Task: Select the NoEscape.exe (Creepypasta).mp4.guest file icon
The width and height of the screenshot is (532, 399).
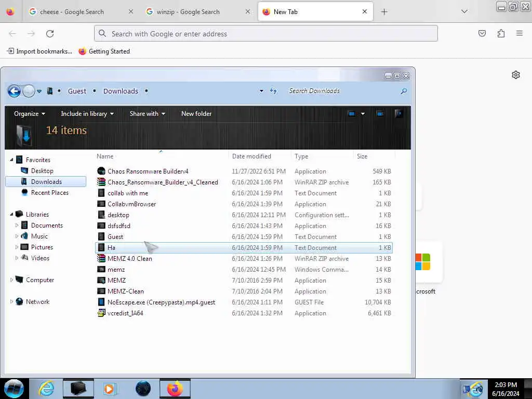Action: (x=101, y=302)
